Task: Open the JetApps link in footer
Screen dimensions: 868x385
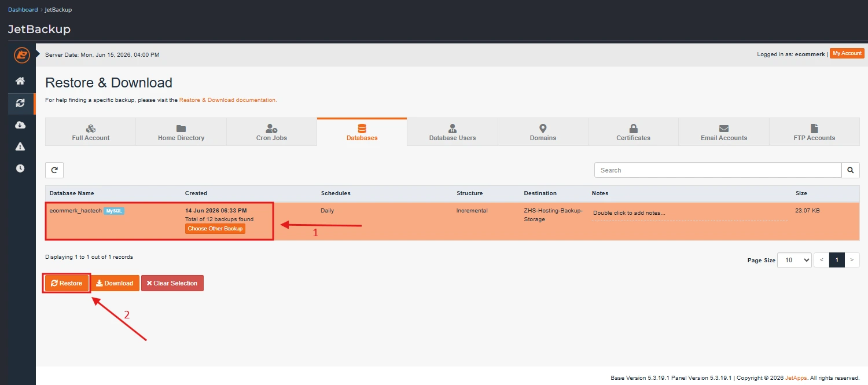Action: [x=796, y=378]
